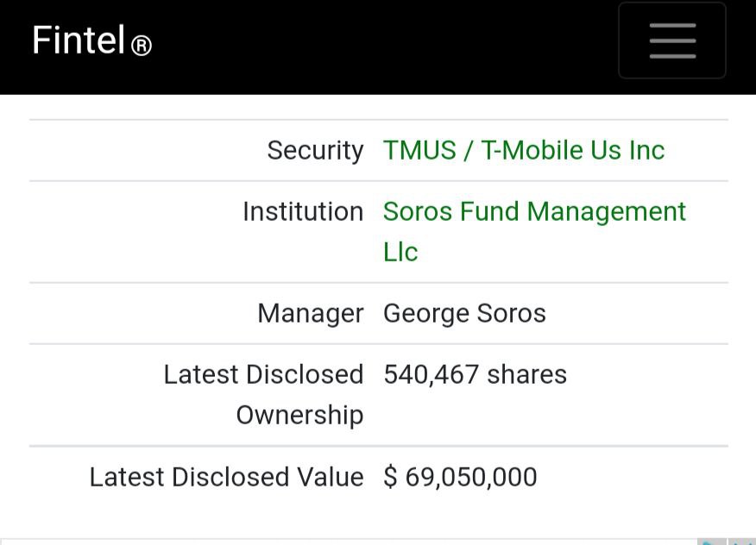
Task: Select the Latest Disclosed Value label
Action: [x=226, y=477]
